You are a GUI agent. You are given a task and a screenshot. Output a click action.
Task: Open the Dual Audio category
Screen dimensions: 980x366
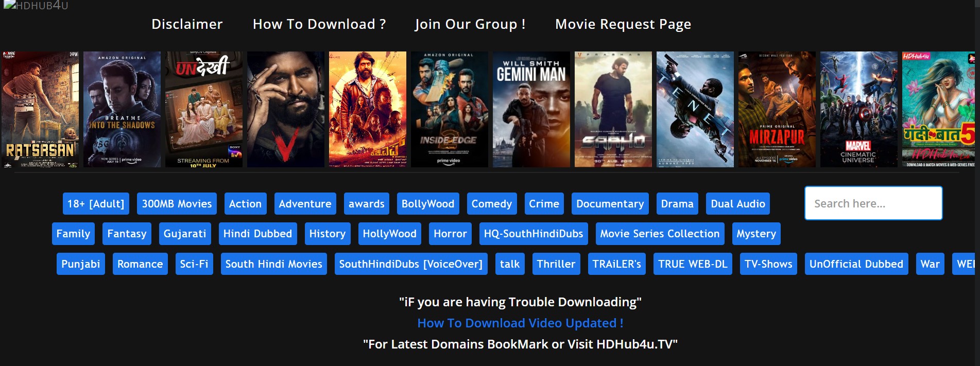pos(738,204)
